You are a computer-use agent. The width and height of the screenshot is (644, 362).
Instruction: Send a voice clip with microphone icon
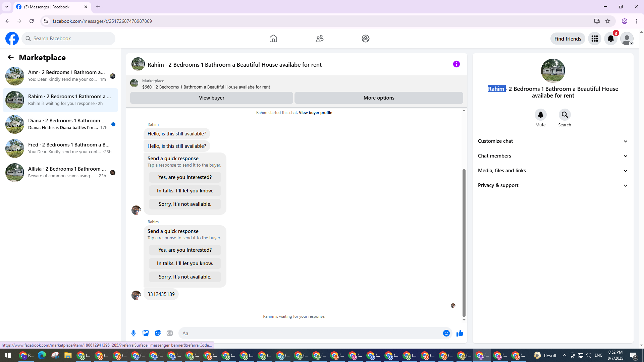[133, 333]
